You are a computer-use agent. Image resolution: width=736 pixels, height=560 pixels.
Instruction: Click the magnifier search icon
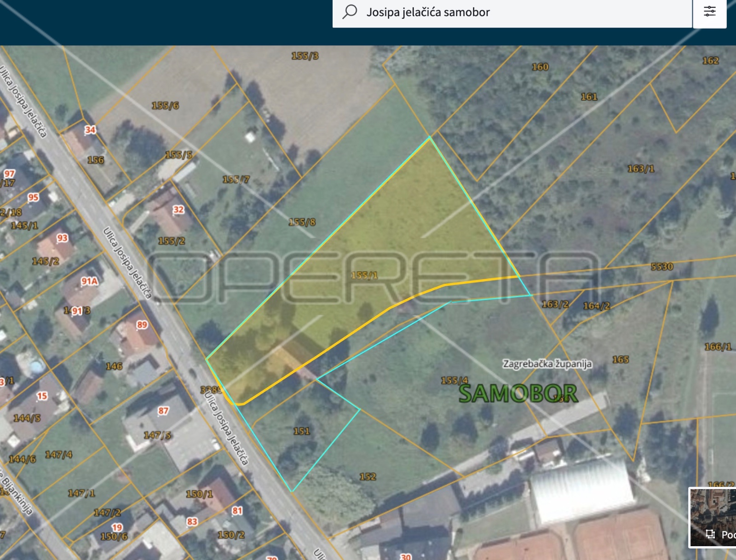[x=350, y=12]
